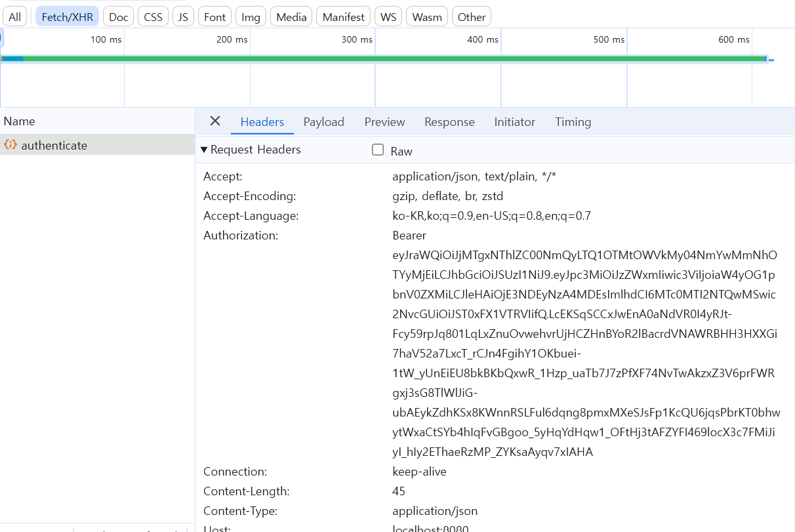795x532 pixels.
Task: Click the Authorization header name
Action: click(x=241, y=235)
